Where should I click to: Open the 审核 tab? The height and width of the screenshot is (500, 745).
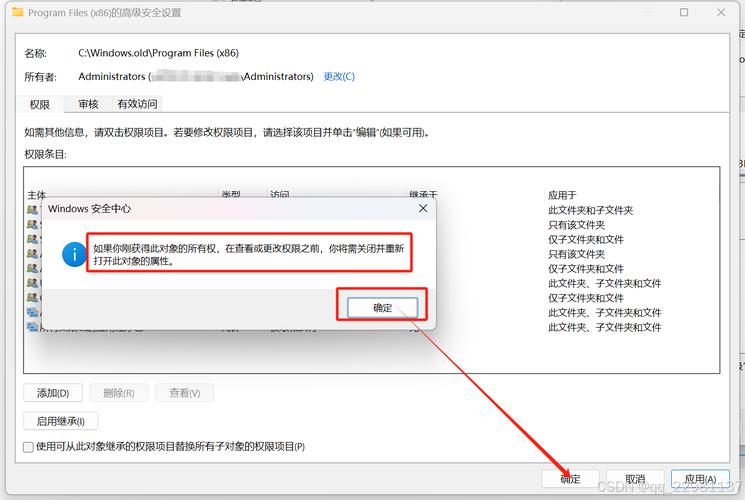coord(88,104)
